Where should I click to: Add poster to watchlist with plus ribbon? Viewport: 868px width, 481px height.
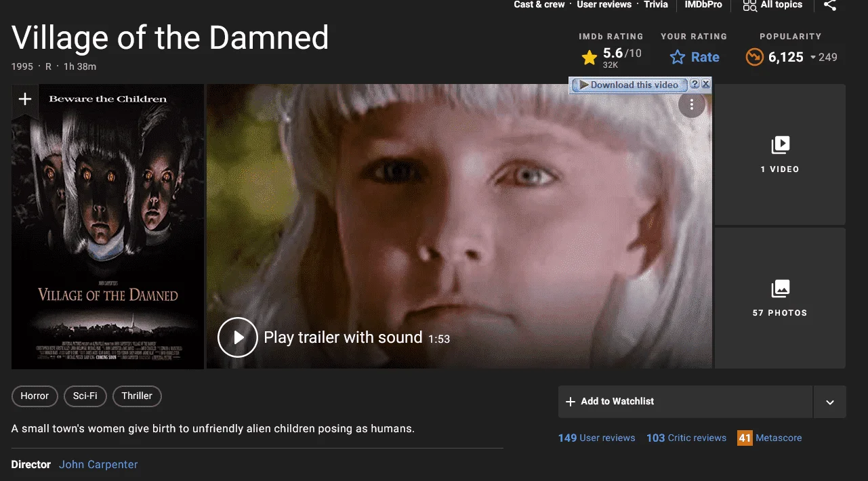[25, 99]
